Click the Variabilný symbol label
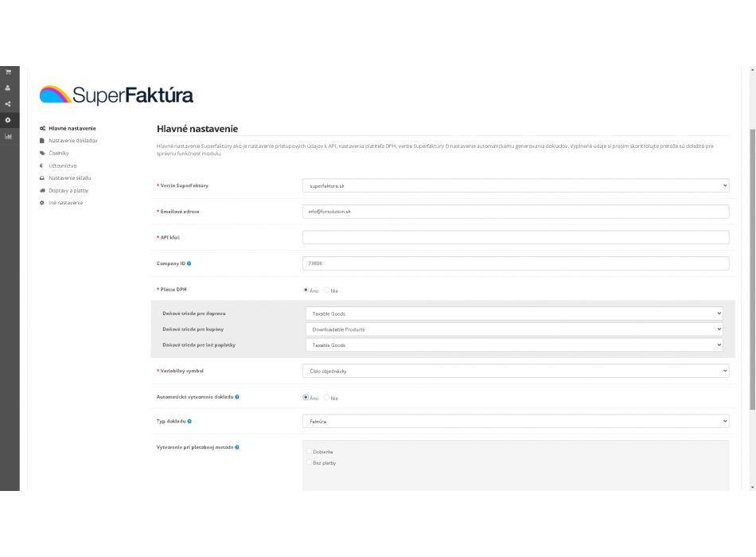This screenshot has height=557, width=756. pyautogui.click(x=181, y=371)
